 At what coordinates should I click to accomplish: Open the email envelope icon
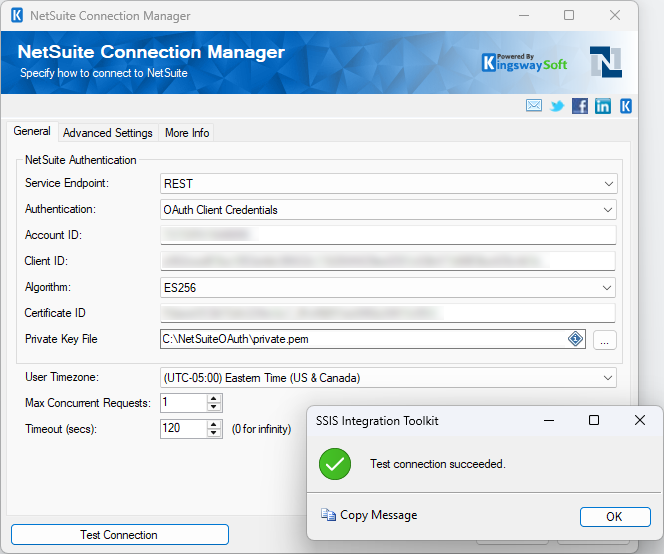click(534, 105)
